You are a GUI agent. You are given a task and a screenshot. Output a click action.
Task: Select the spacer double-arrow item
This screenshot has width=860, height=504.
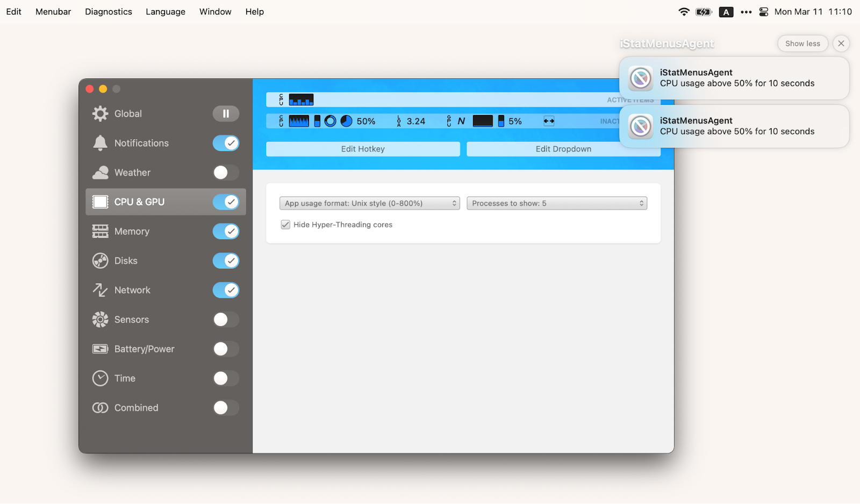click(549, 121)
